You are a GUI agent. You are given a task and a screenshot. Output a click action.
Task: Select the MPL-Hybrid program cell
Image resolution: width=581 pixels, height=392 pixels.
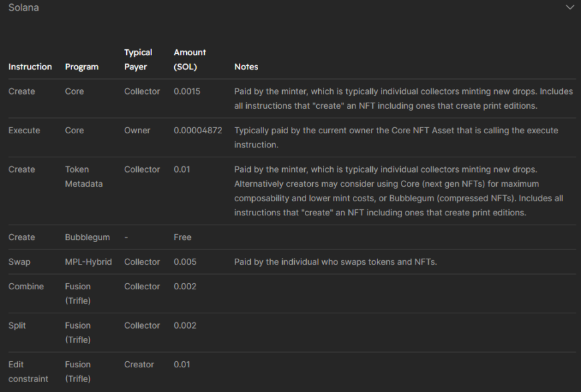[88, 262]
